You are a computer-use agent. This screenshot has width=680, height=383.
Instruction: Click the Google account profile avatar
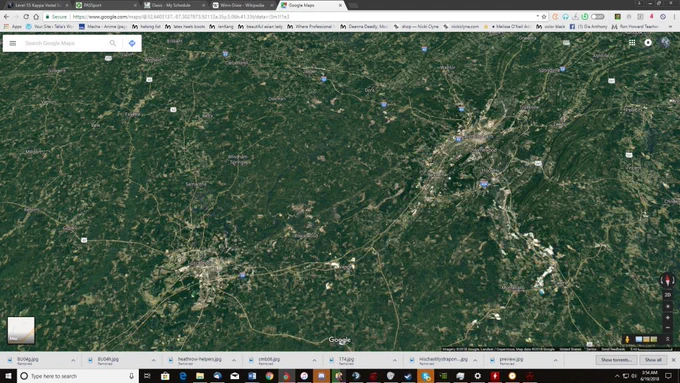(x=665, y=42)
